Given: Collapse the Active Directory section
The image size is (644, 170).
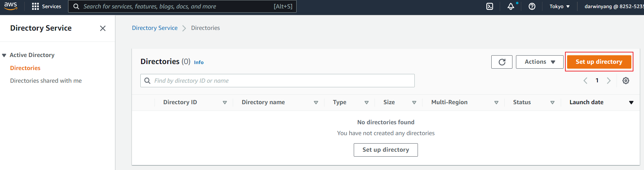Looking at the screenshot, I should (x=4, y=55).
